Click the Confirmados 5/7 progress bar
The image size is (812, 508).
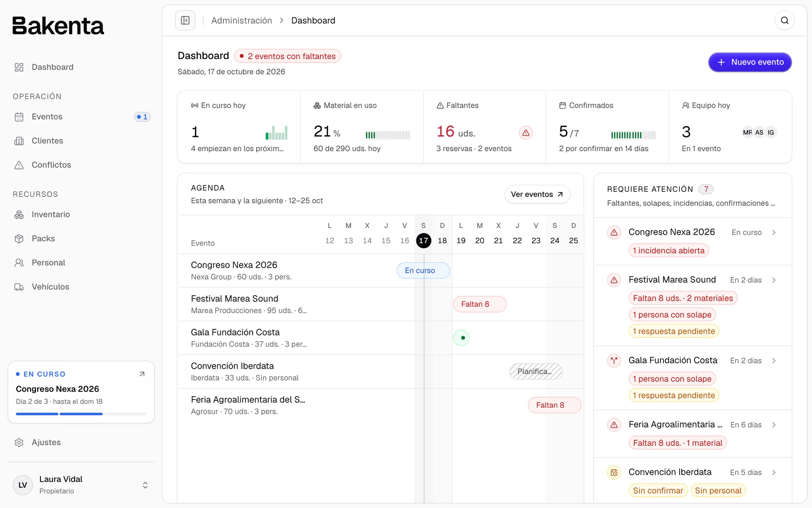point(633,135)
